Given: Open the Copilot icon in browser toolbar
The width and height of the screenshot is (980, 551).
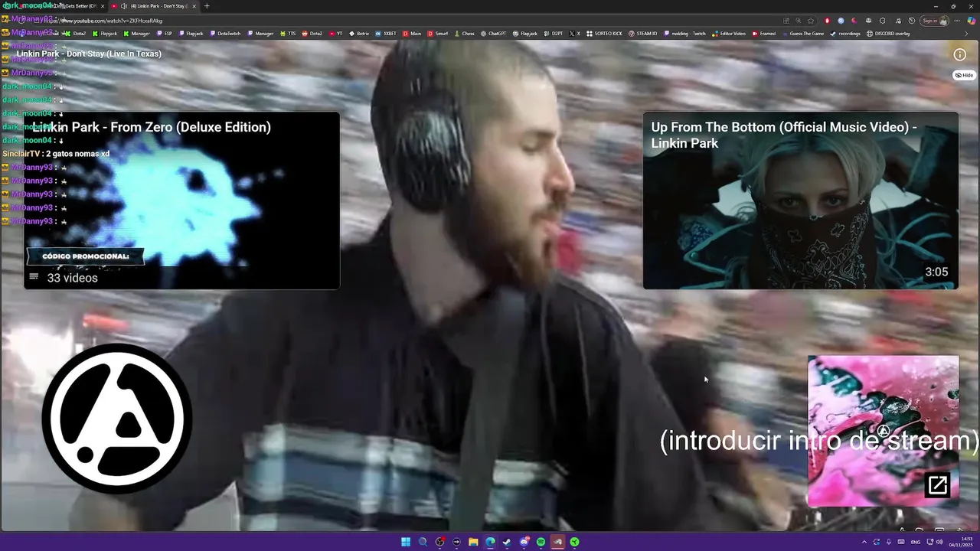Looking at the screenshot, I should (970, 21).
